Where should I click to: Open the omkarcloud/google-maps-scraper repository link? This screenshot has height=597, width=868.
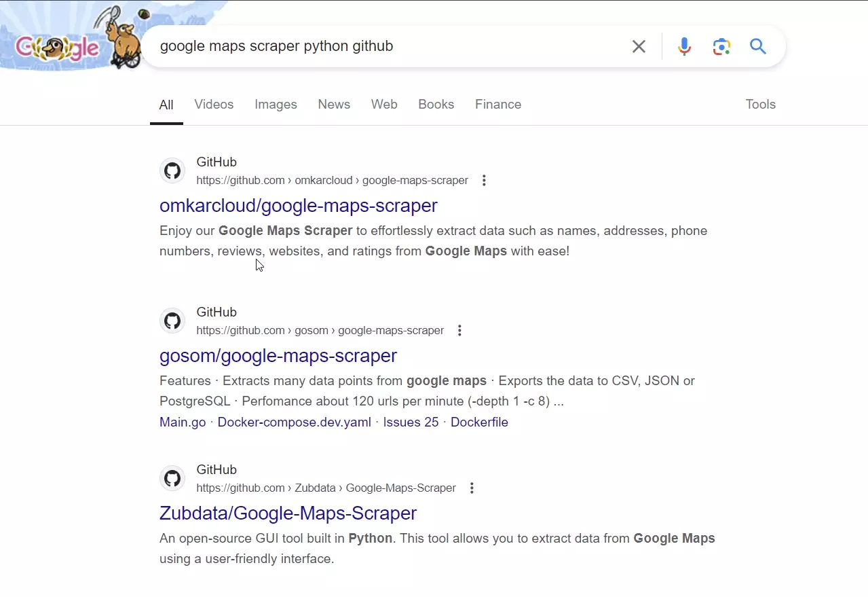(x=298, y=205)
